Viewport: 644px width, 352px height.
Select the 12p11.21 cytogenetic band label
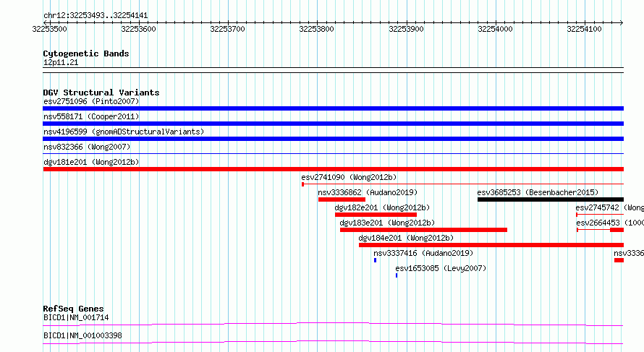pyautogui.click(x=61, y=62)
